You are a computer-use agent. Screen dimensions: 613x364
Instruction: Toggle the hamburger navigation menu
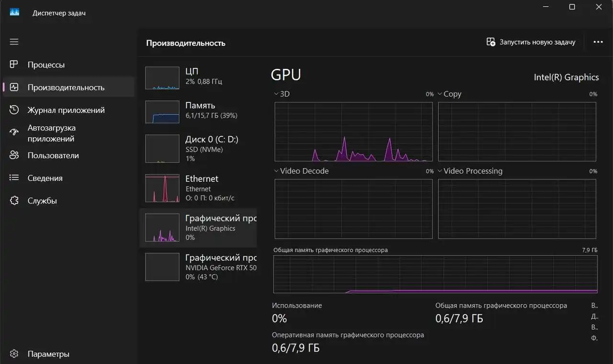[x=14, y=42]
